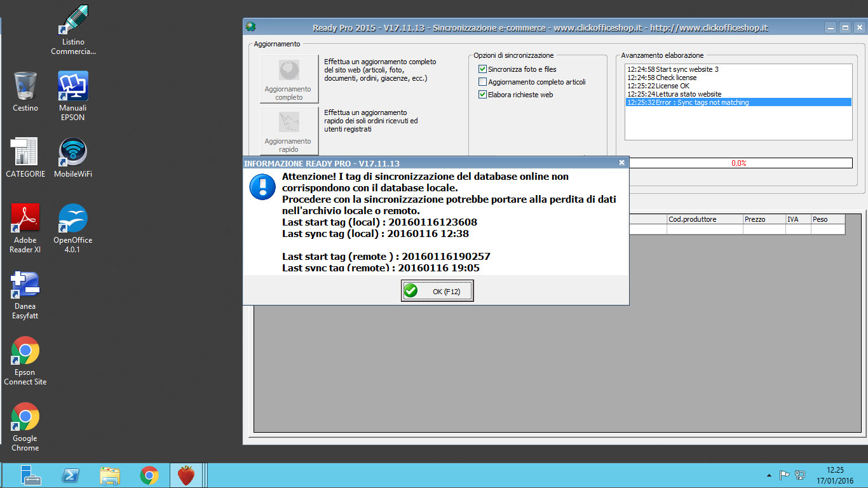
Task: Click the Cod.produttore column header
Action: (705, 219)
